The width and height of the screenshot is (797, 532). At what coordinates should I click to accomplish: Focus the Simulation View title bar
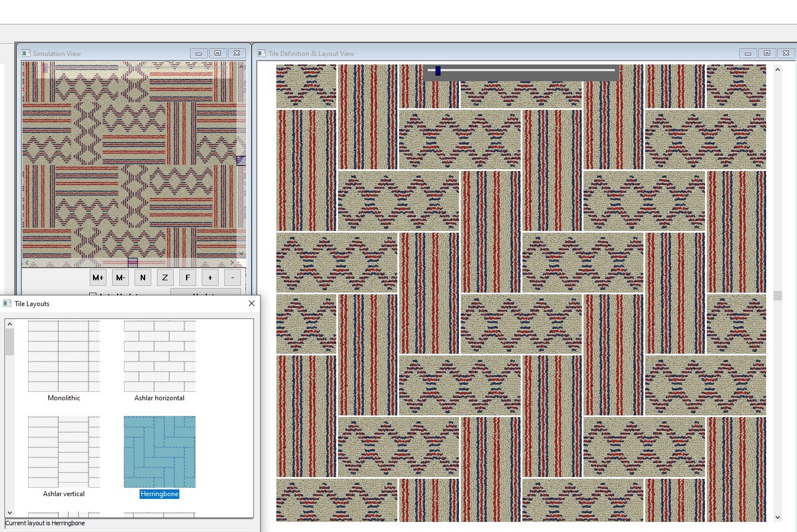[x=112, y=53]
